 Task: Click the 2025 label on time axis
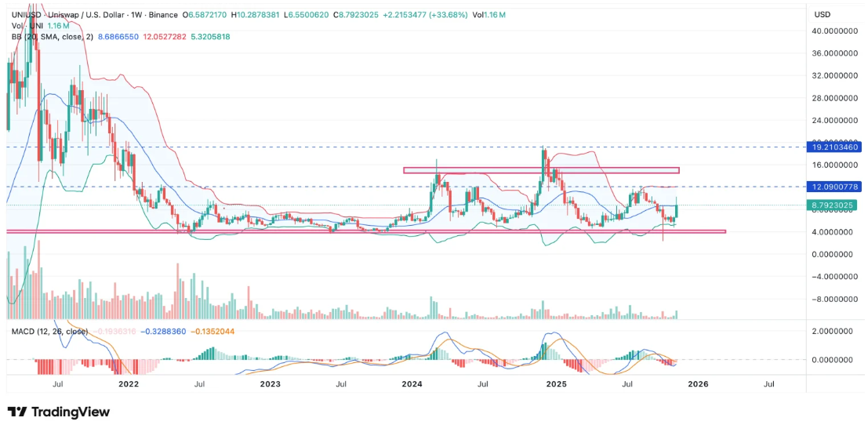[556, 384]
